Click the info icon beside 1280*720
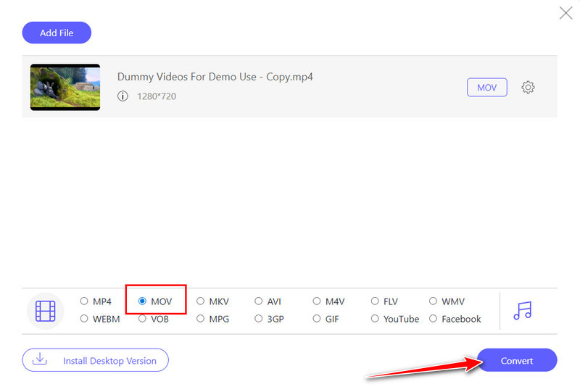 point(123,96)
